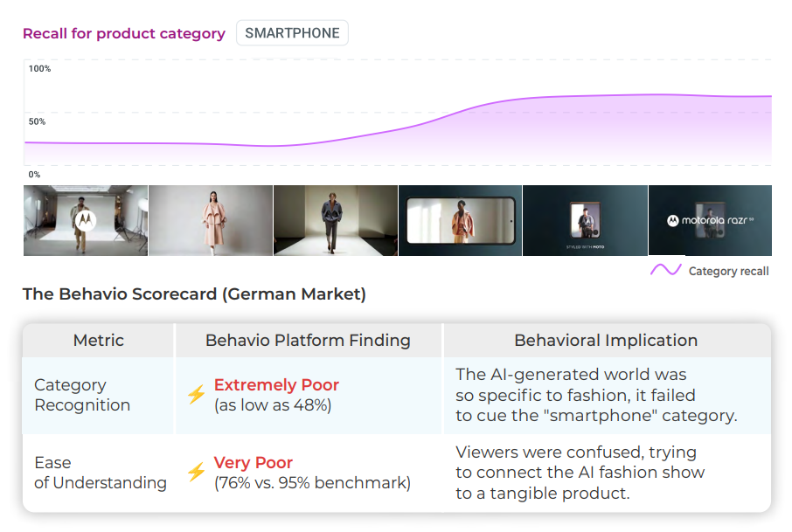Click the red Very Poor rating text
This screenshot has height=532, width=792.
(254, 463)
